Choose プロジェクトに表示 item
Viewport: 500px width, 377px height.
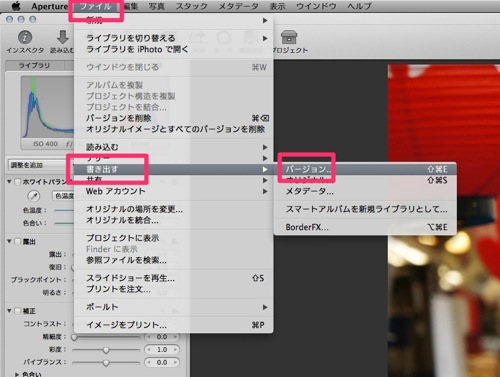[x=173, y=238]
